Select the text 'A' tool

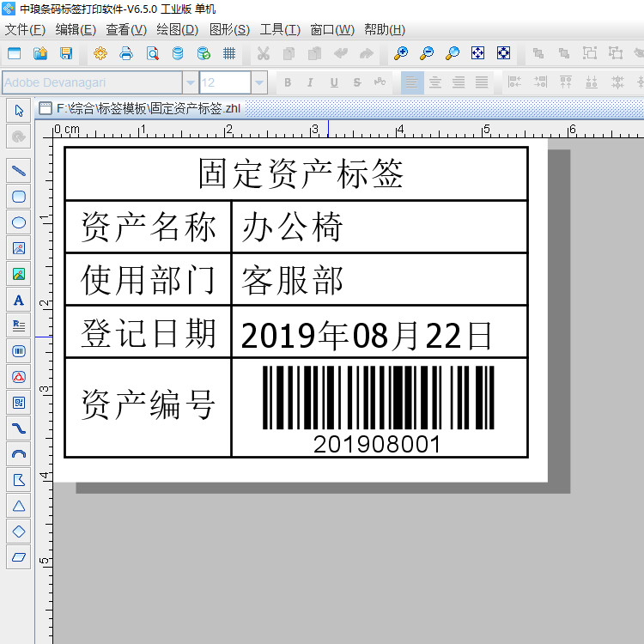tap(19, 301)
